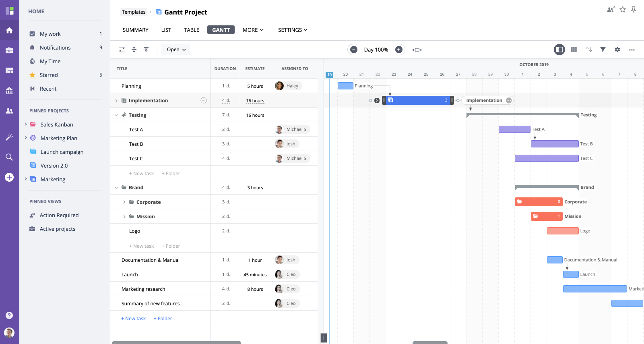Screen dimensions: 644x344
Task: Open Active projects pinned view
Action: [58, 229]
